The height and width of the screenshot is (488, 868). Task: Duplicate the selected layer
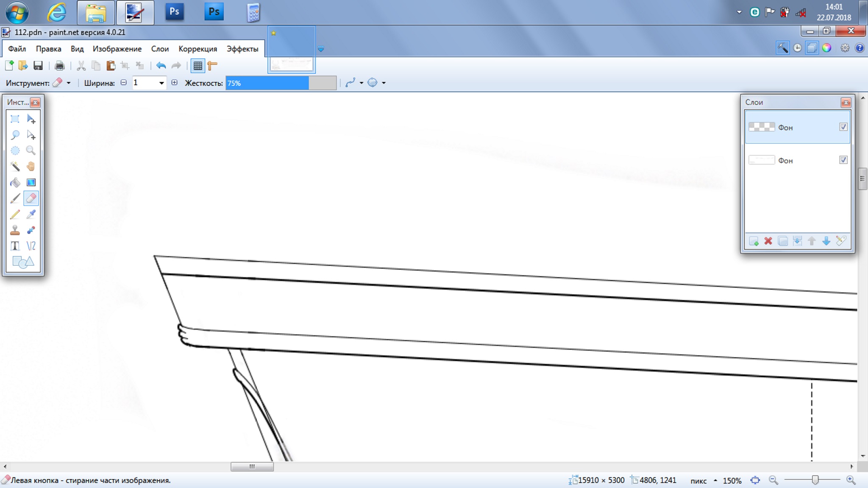click(x=783, y=241)
